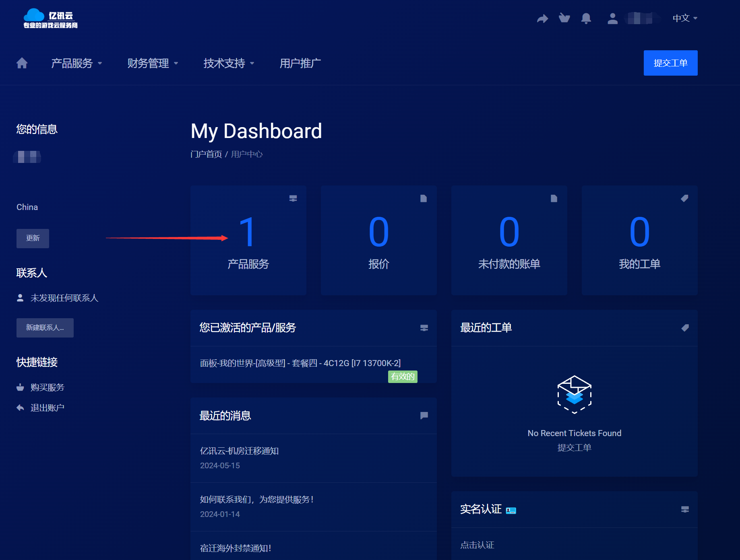Viewport: 740px width, 560px height.
Task: Click the 亿讯云 cloud logo
Action: (x=50, y=18)
